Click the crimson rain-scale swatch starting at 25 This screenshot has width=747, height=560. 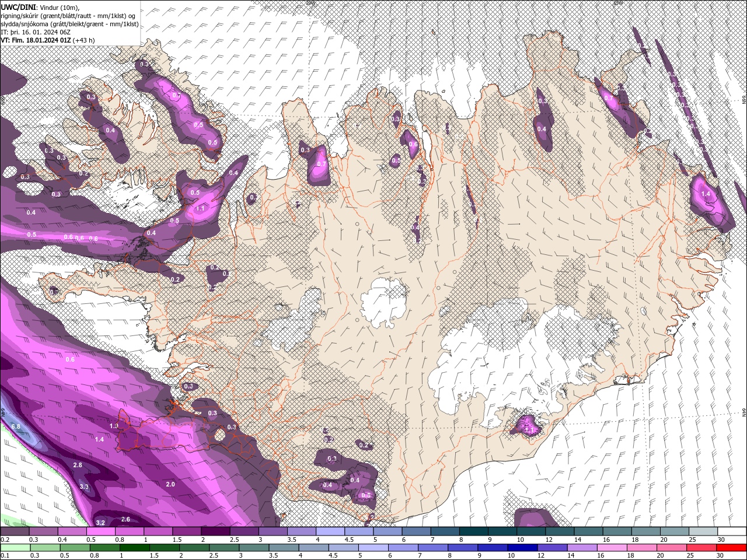pos(702,548)
